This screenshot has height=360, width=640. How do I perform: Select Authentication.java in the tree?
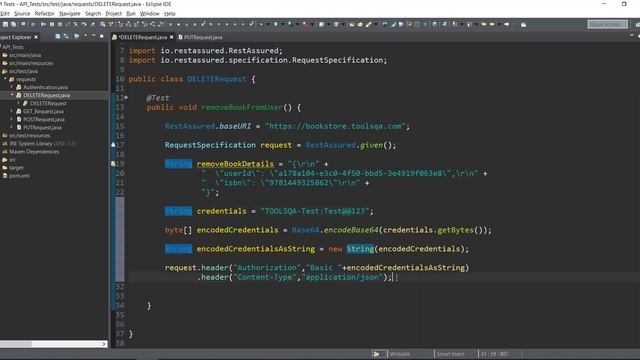pos(45,87)
